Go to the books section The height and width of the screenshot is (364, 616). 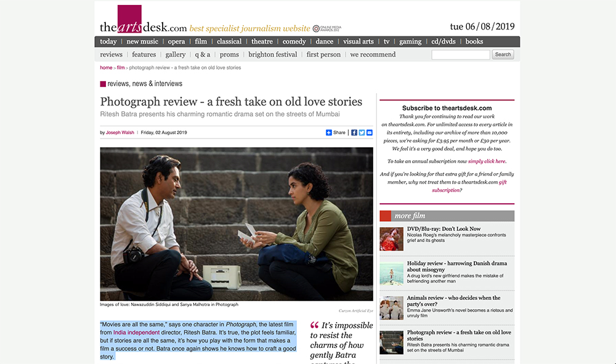coord(474,42)
